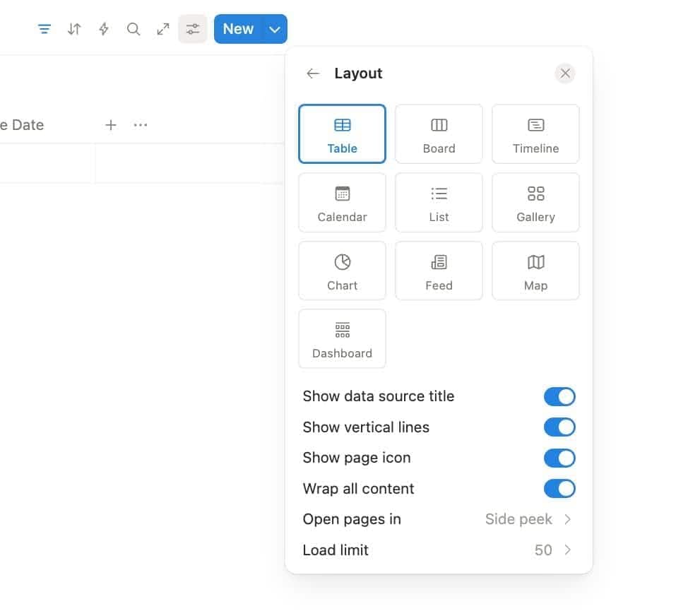Open the New button dropdown chevron
676x616 pixels.
tap(275, 29)
